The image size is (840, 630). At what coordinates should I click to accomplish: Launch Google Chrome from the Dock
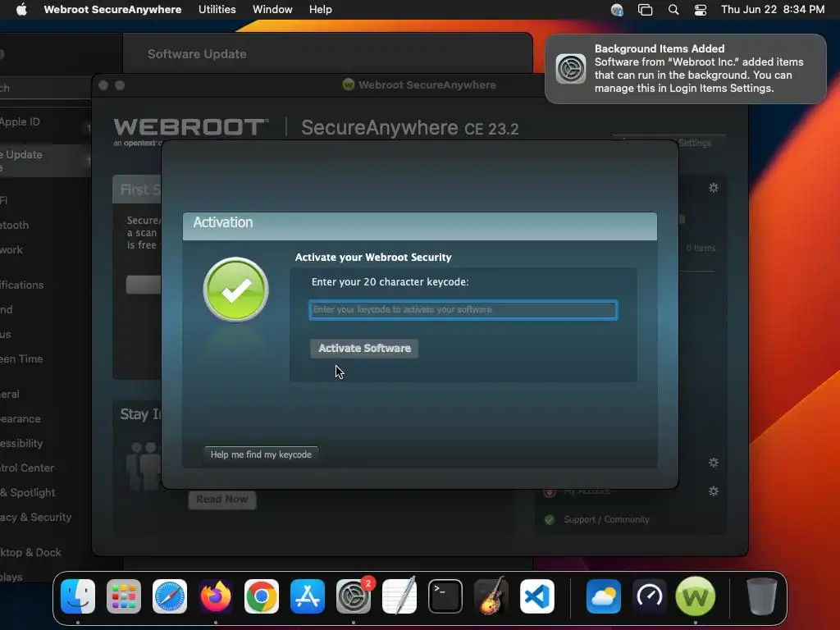click(262, 596)
